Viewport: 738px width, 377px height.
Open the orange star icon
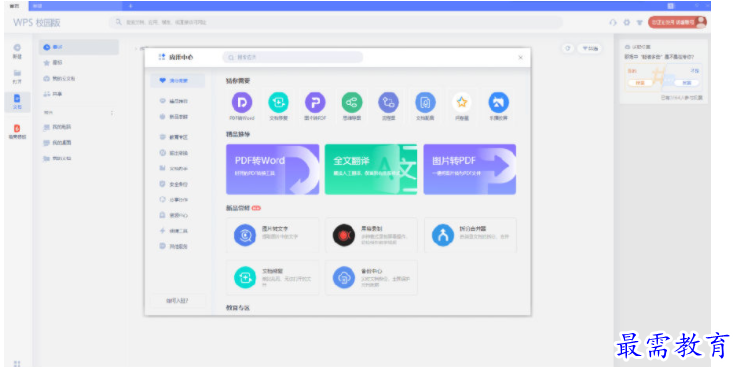[462, 102]
